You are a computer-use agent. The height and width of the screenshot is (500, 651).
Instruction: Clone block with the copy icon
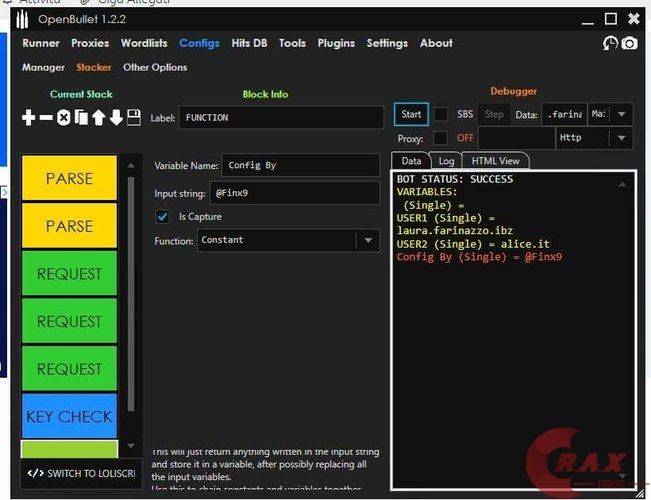81,118
